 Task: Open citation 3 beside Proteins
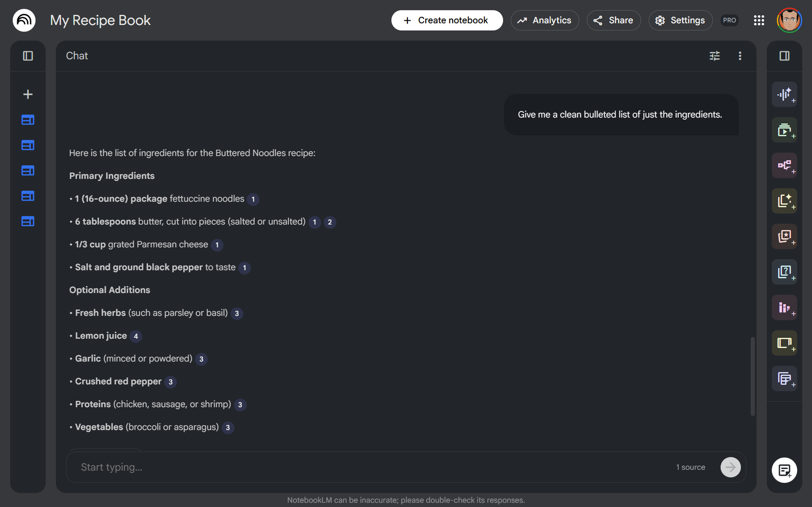click(240, 405)
